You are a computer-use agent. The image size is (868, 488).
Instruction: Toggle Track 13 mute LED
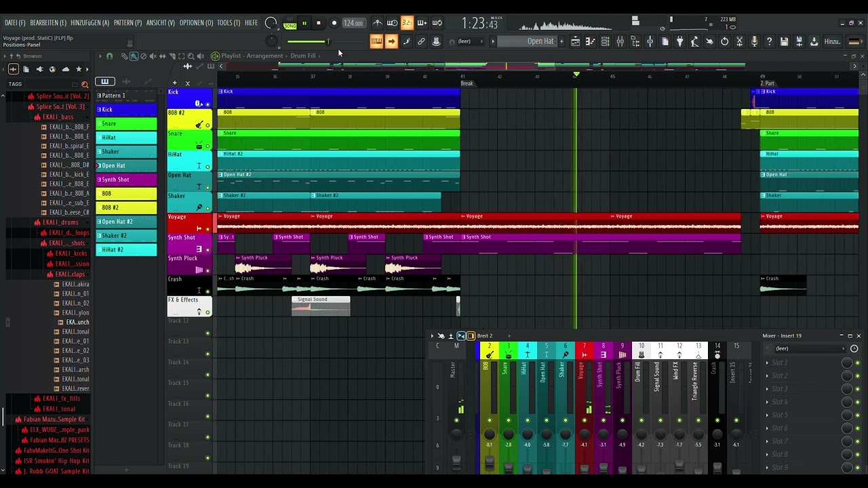tap(208, 354)
